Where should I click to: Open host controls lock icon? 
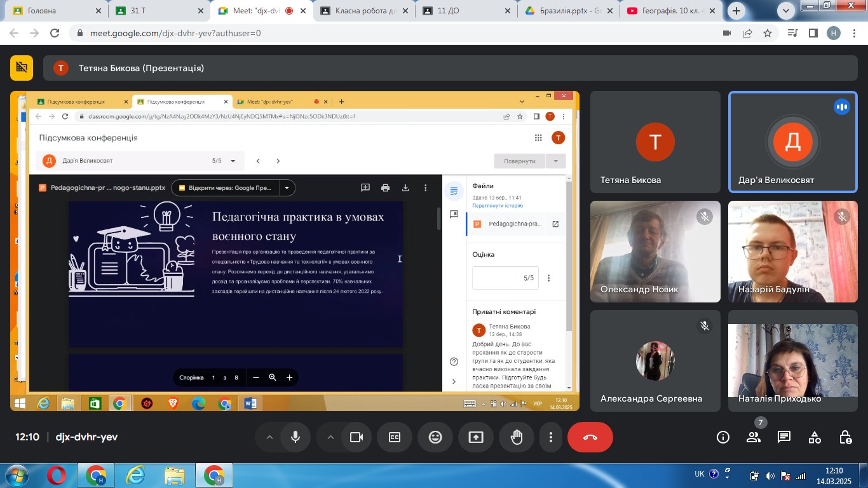coord(845,437)
